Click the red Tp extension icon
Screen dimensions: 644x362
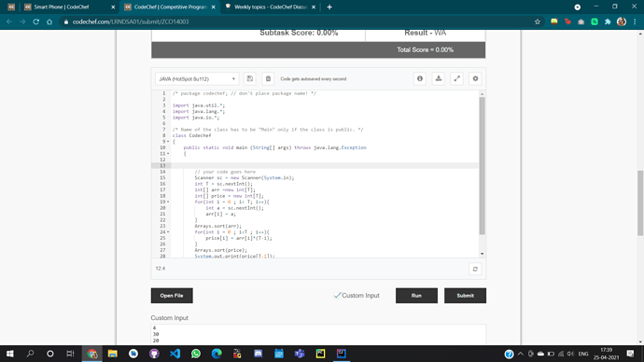[x=567, y=21]
